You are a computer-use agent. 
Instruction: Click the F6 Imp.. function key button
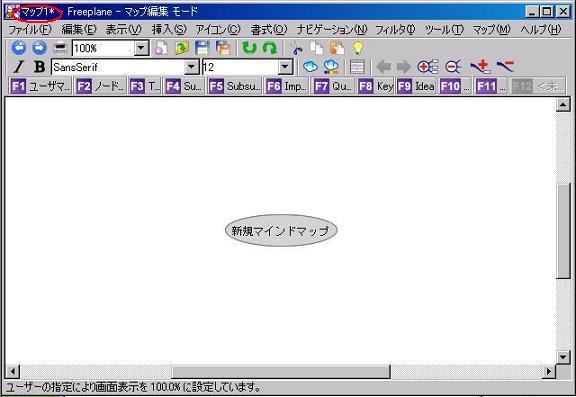[287, 86]
